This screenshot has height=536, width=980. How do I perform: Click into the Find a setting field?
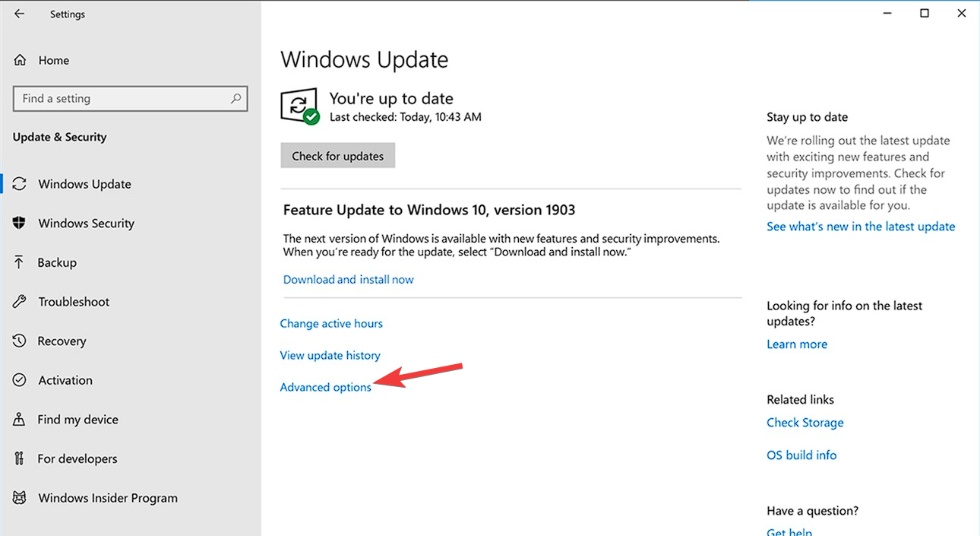tap(122, 98)
